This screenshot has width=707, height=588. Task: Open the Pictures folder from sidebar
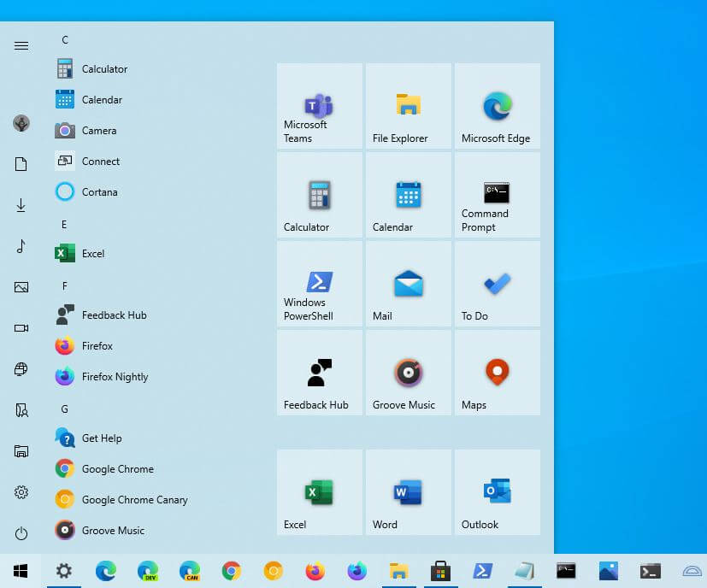coord(21,287)
